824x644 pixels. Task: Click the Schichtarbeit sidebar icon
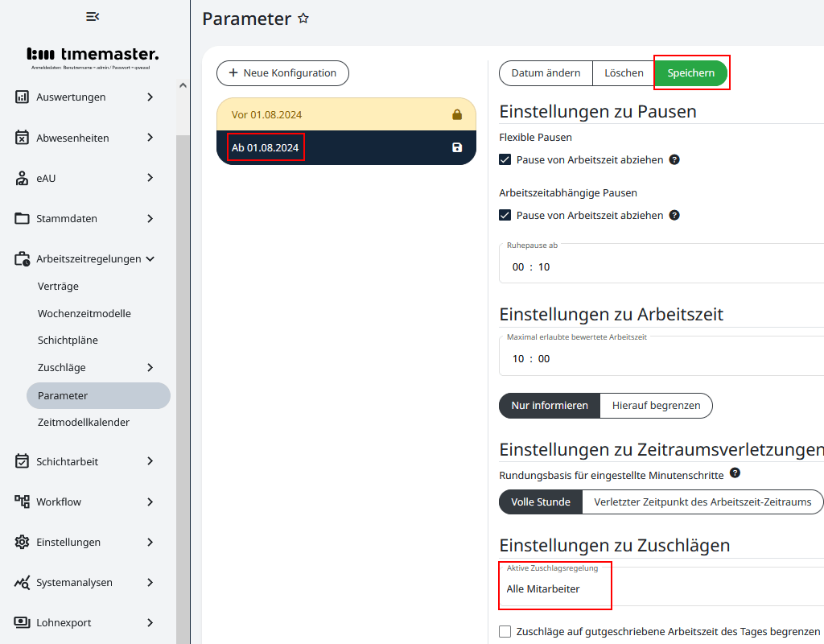pos(22,461)
